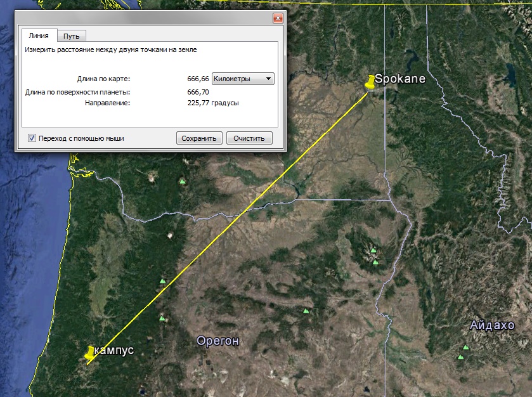The height and width of the screenshot is (397, 532).
Task: Select the Линия tab
Action: [x=39, y=36]
